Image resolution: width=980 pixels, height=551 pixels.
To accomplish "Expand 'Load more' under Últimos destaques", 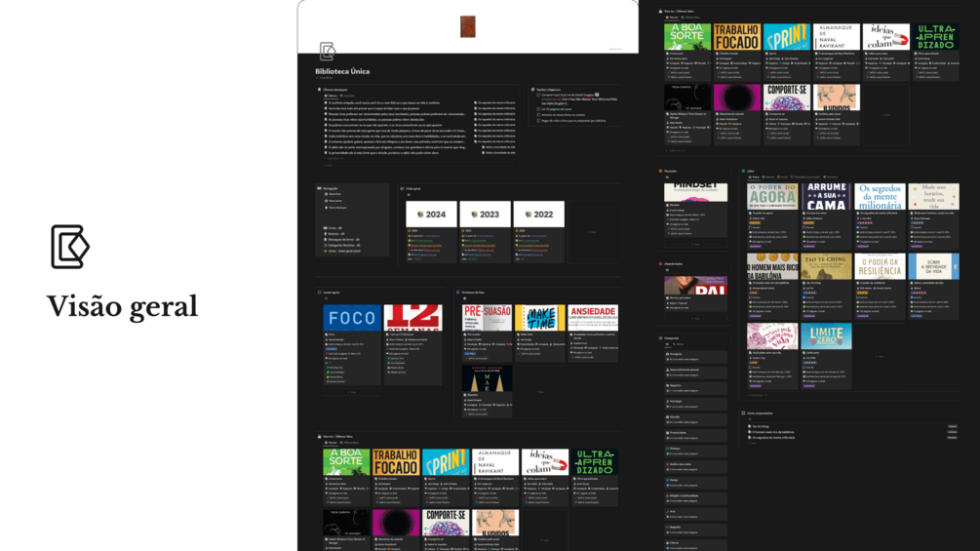I will point(333,158).
